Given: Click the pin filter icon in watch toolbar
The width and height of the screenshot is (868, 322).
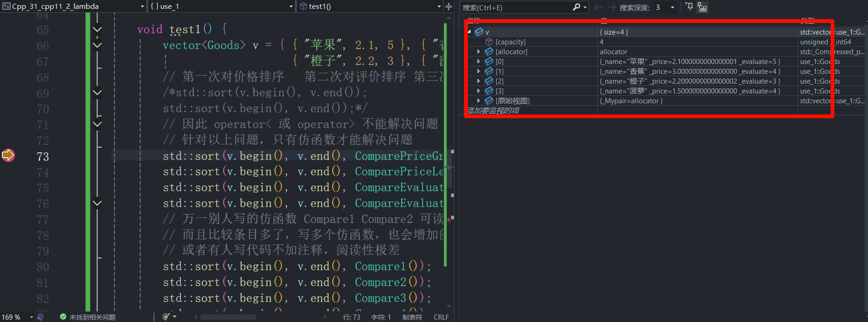Looking at the screenshot, I should point(689,7).
